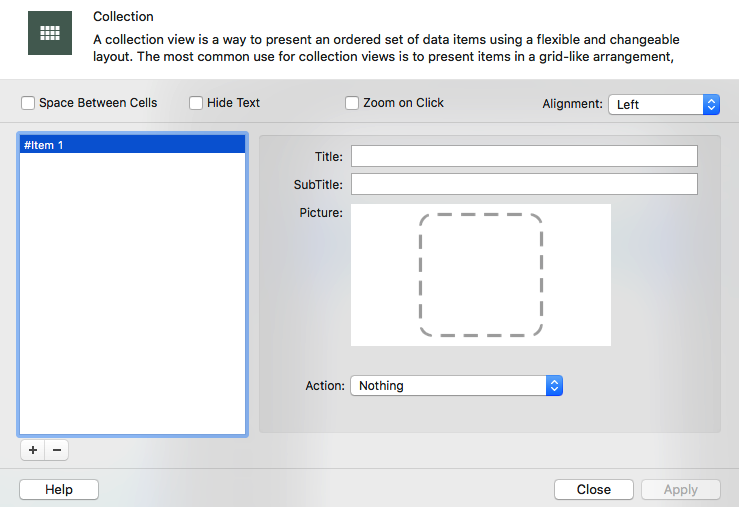739x507 pixels.
Task: Click the Collection grid icon
Action: point(49,33)
